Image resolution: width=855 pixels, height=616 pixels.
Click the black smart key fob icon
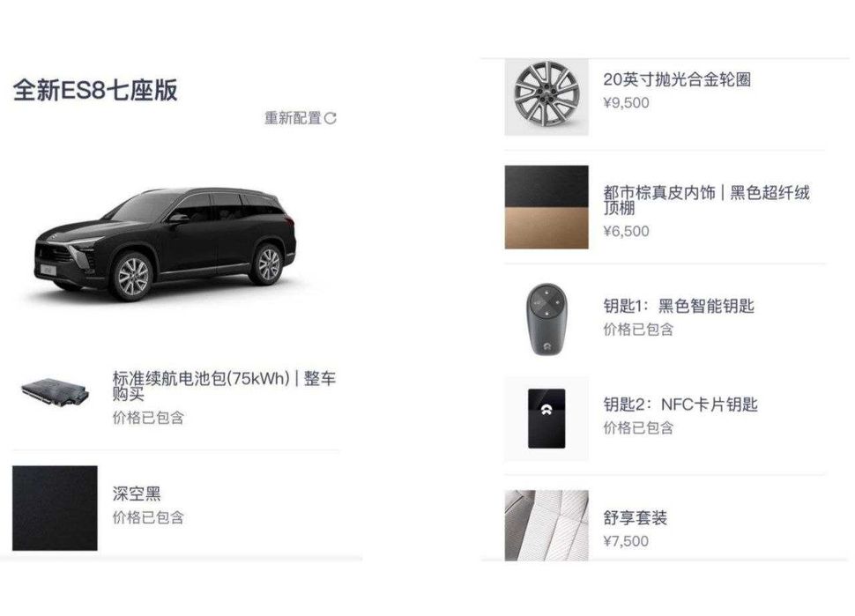click(546, 319)
